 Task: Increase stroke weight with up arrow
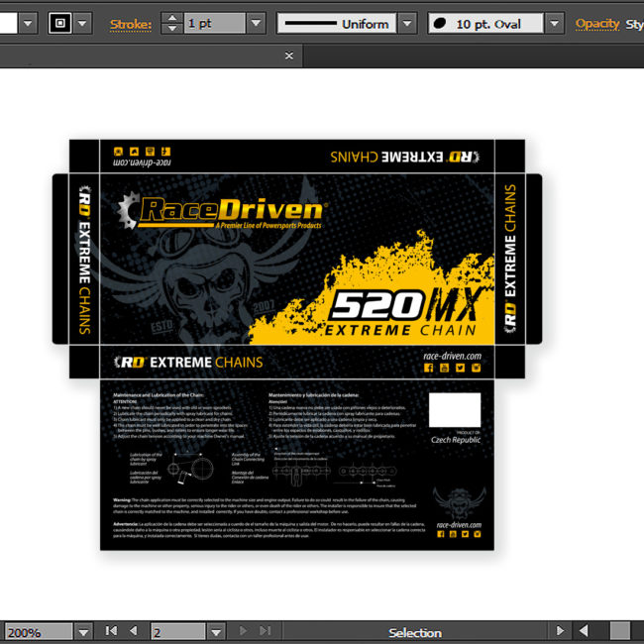coord(172,18)
